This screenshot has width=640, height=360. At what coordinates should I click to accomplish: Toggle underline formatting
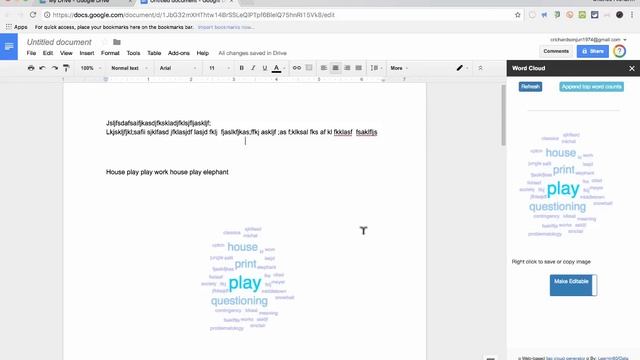point(264,68)
